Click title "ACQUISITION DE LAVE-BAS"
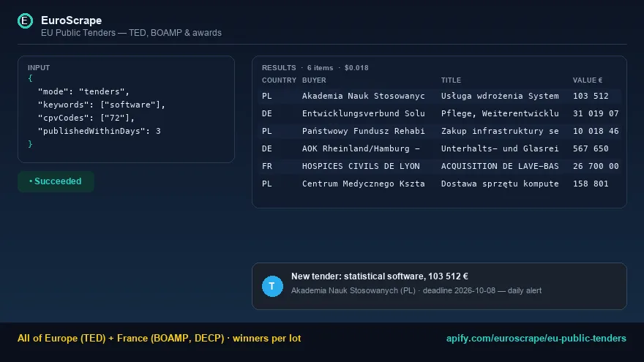 (500, 166)
